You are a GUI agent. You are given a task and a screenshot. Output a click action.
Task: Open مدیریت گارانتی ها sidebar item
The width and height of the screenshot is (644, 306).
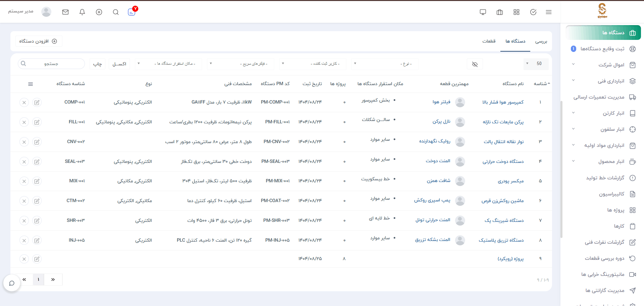[x=603, y=291]
